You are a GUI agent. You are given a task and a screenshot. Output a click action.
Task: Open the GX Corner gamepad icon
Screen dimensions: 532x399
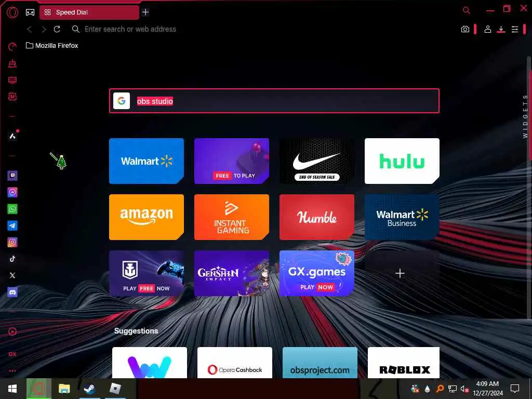[30, 12]
